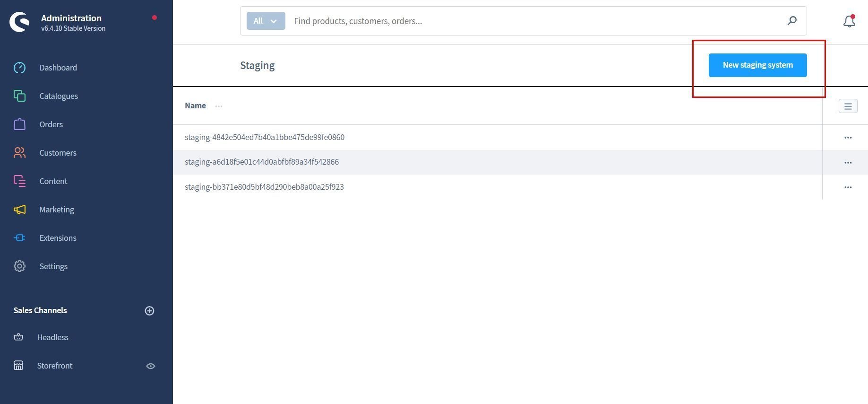Image resolution: width=868 pixels, height=404 pixels.
Task: Go to Customers menu item
Action: [x=58, y=153]
